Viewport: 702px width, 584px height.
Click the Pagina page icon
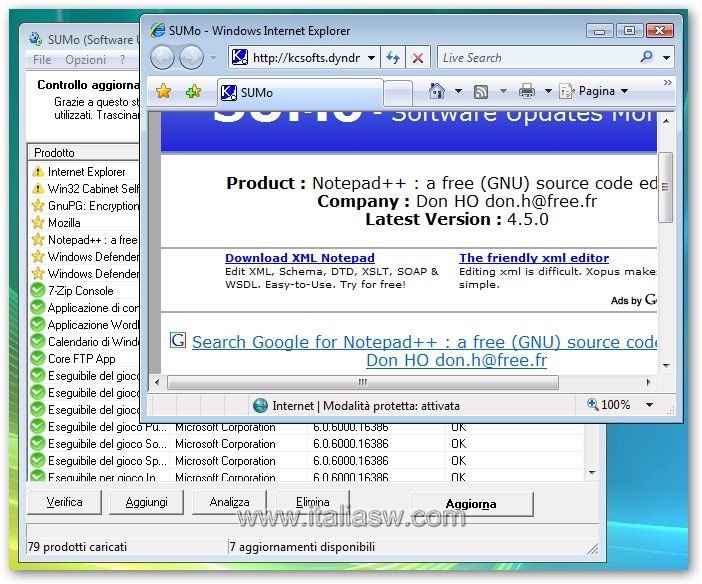point(567,91)
